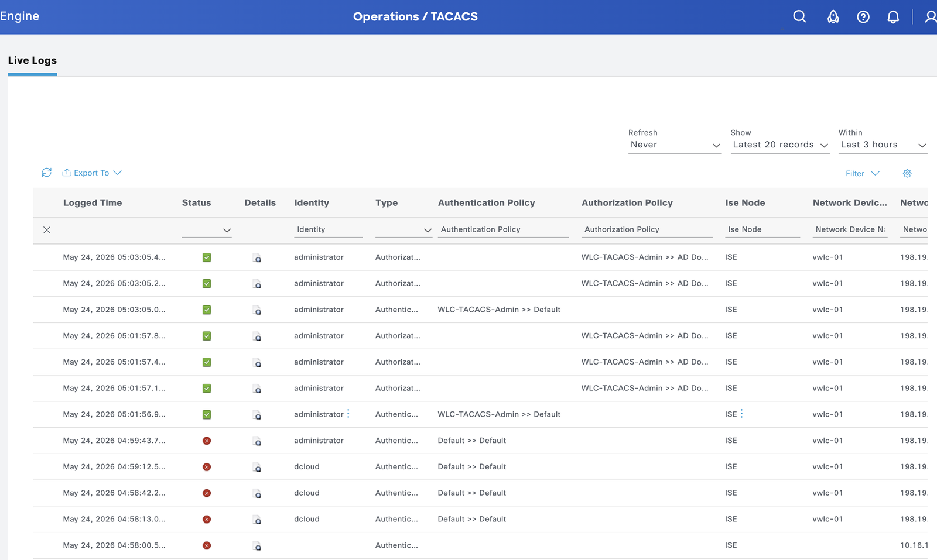Open details icon for 04:58:42.2 log row

(257, 494)
